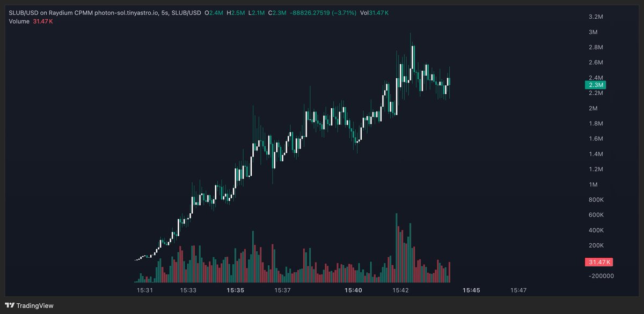This screenshot has width=644, height=314.
Task: Click the 15:40 time axis label
Action: tap(353, 290)
